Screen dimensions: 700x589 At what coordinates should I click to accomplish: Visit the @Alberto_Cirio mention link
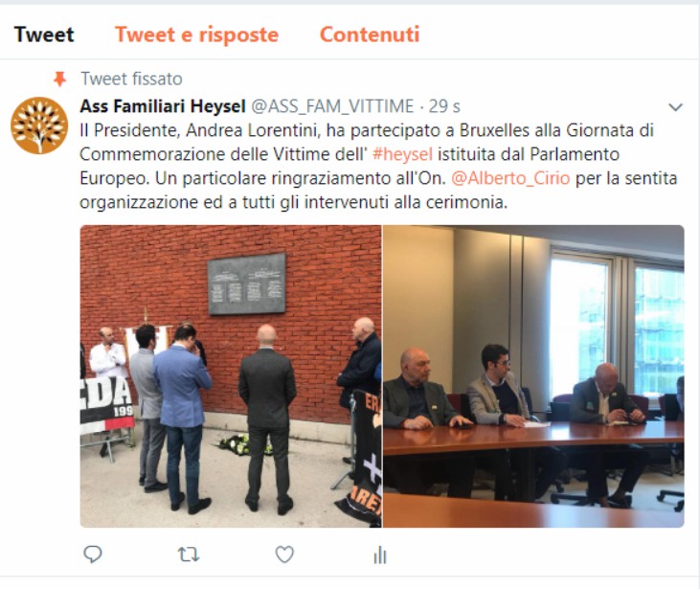[510, 178]
